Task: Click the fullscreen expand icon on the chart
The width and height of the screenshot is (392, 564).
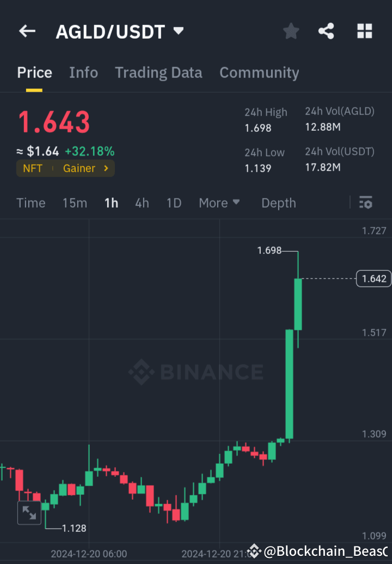Action: [29, 513]
